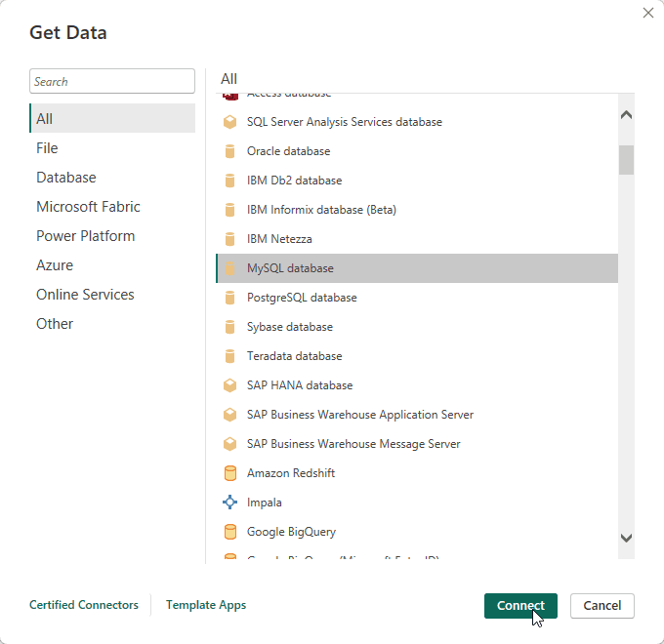Image resolution: width=664 pixels, height=644 pixels.
Task: Select MySQL database entry
Action: tap(417, 268)
